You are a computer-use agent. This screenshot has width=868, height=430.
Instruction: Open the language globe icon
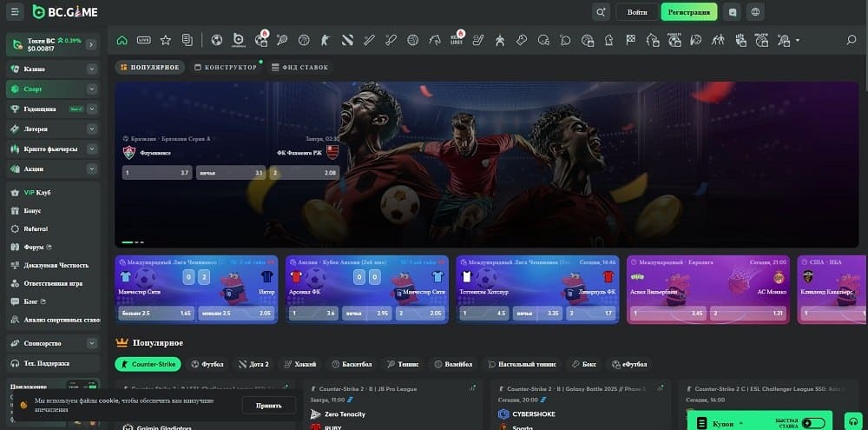[755, 11]
